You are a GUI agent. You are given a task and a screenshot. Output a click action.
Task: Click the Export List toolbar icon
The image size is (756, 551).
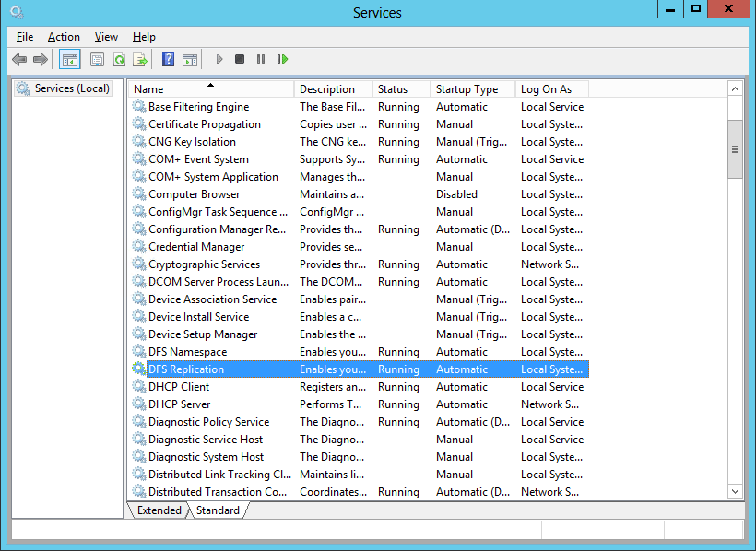coord(140,59)
